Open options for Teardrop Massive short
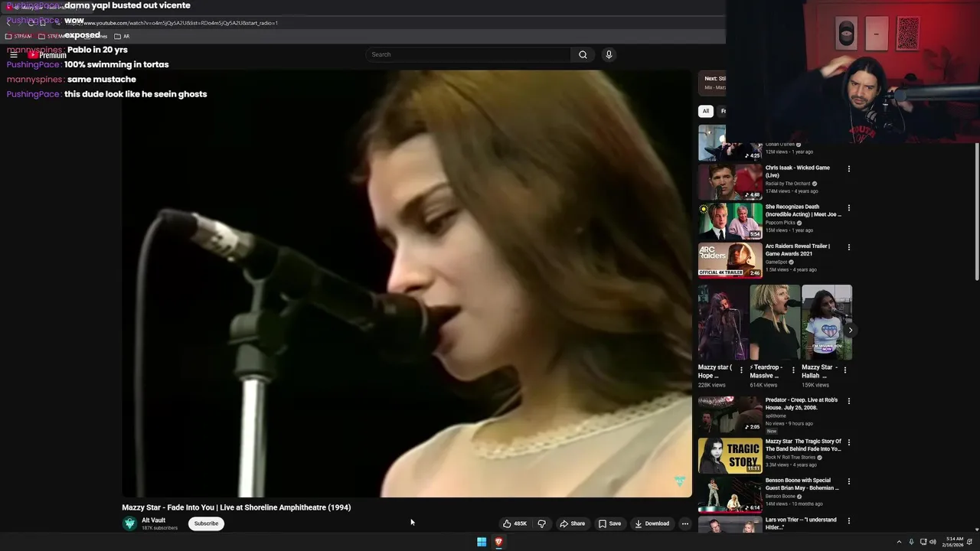Screen dimensions: 980x551 [x=793, y=370]
